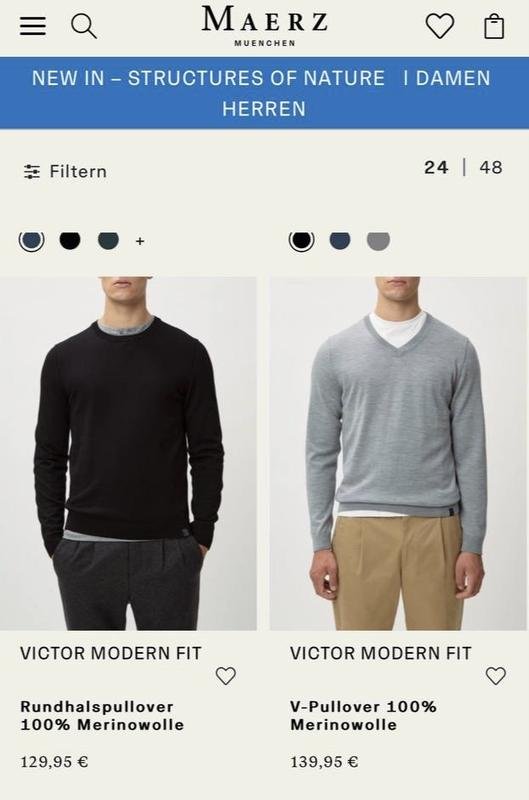Image resolution: width=529 pixels, height=800 pixels.
Task: Go to MAERZ Muenchen logo homepage
Action: (264, 26)
